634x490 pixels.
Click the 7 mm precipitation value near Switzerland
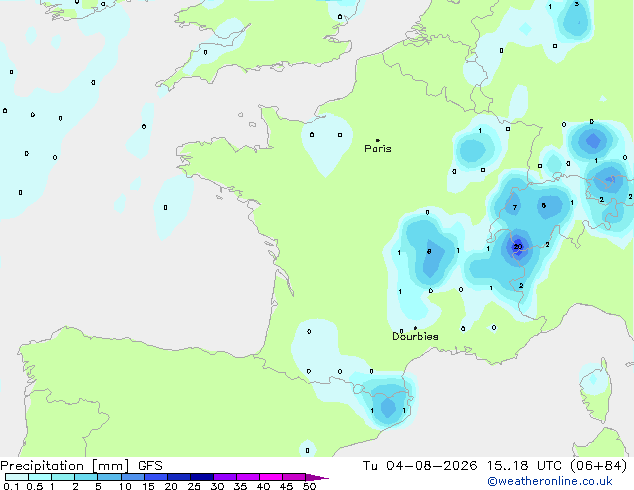coord(514,208)
